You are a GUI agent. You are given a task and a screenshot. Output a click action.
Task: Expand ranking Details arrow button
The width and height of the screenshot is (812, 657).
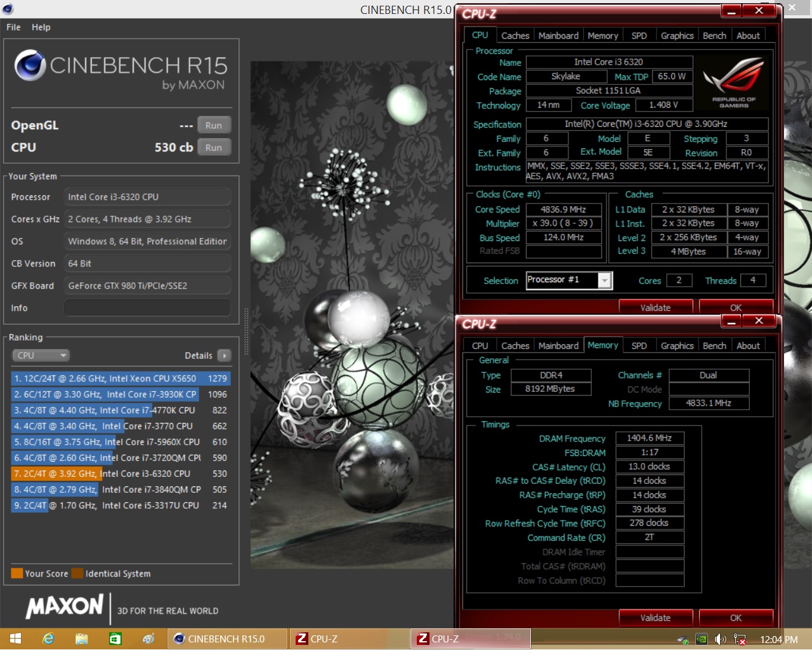[x=224, y=356]
